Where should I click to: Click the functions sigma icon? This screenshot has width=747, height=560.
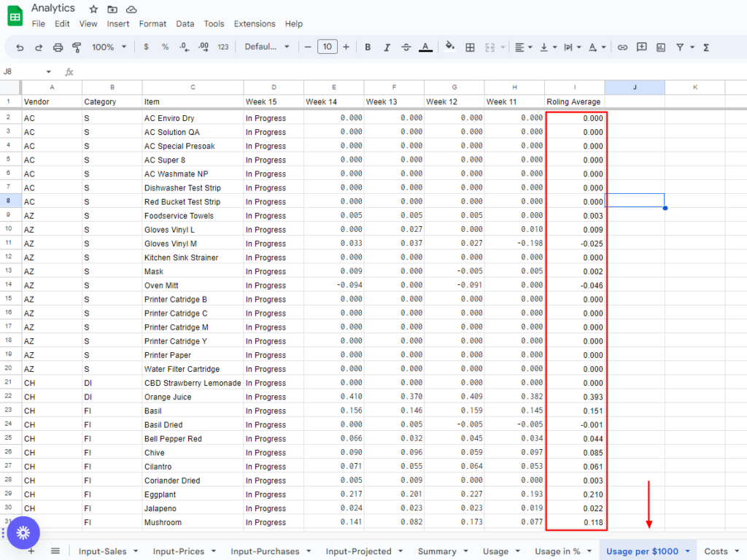coord(706,47)
